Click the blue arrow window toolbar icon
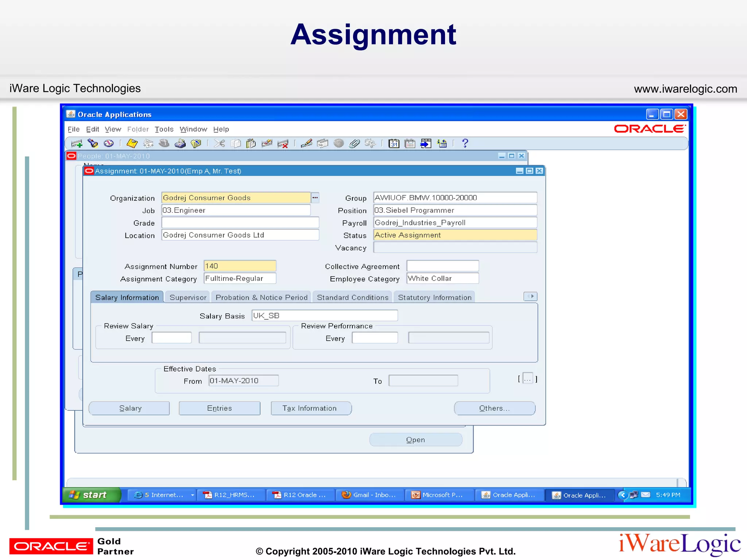Screen dimensions: 747x560 [x=426, y=144]
